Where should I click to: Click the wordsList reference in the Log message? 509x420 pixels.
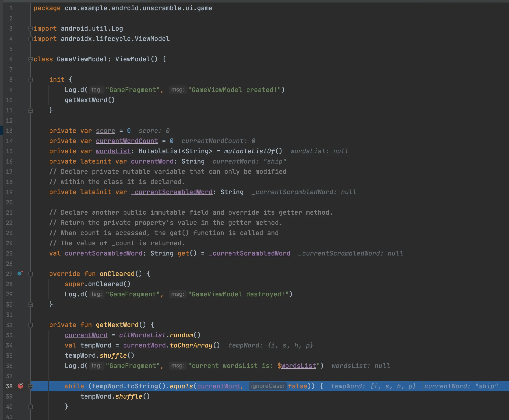299,366
